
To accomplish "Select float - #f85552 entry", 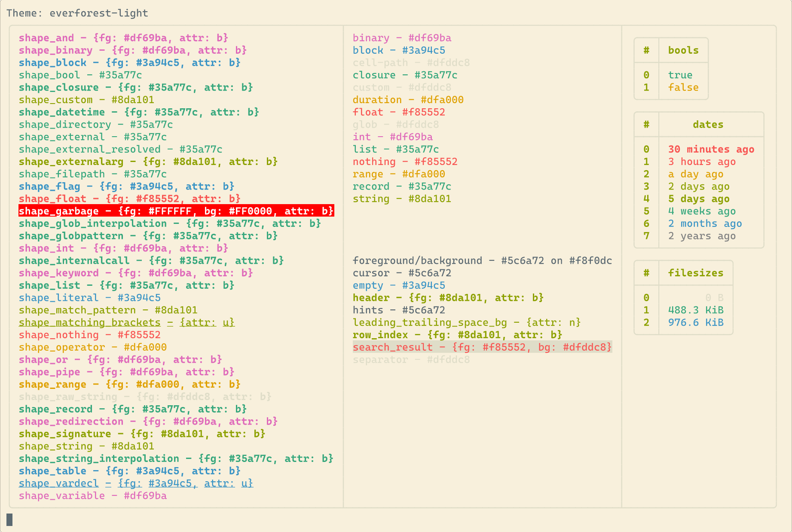I will 399,113.
